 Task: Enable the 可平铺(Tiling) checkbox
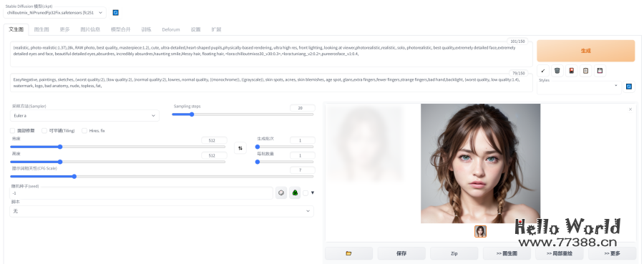point(44,130)
